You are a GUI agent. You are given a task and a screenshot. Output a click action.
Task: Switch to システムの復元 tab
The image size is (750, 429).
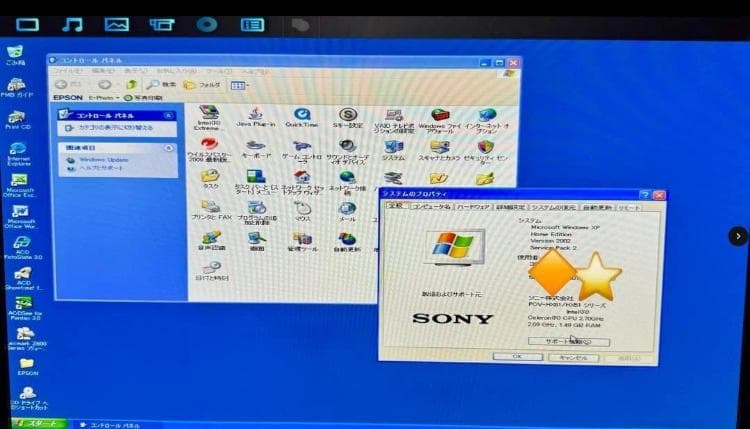pos(554,208)
